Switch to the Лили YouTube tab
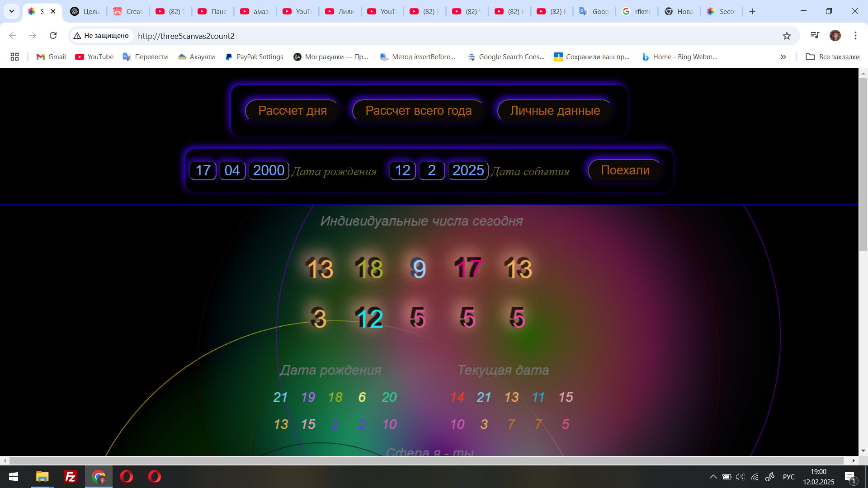 [x=340, y=12]
